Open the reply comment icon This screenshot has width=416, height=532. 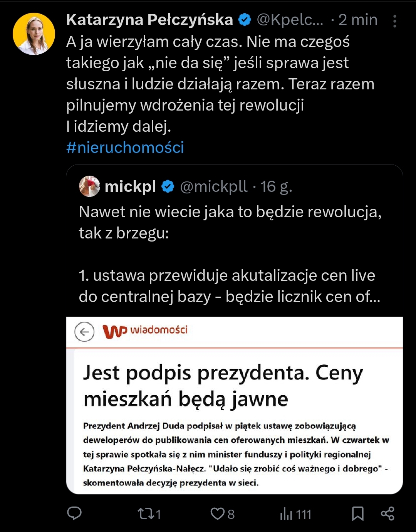(x=74, y=514)
